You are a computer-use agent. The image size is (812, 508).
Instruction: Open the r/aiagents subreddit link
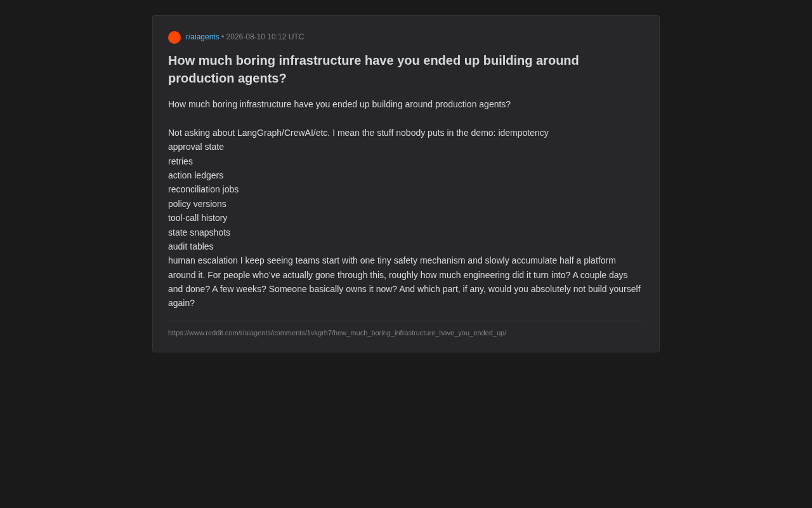pos(202,37)
